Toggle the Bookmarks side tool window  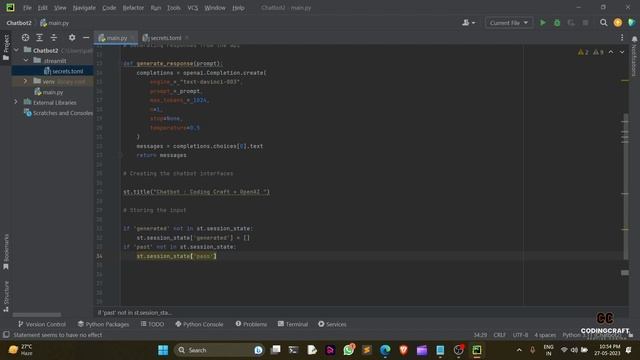pyautogui.click(x=6, y=252)
